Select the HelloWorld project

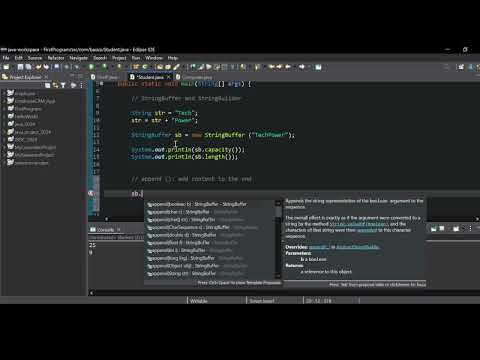tap(26, 116)
